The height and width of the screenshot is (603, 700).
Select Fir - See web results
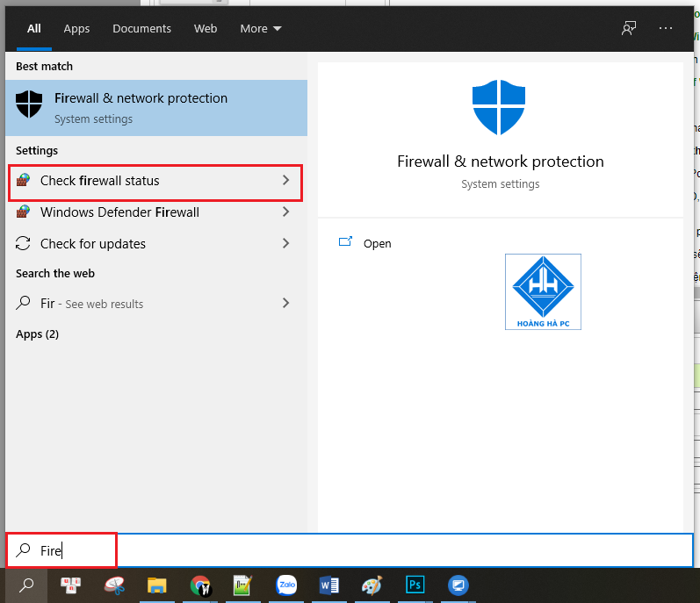155,304
